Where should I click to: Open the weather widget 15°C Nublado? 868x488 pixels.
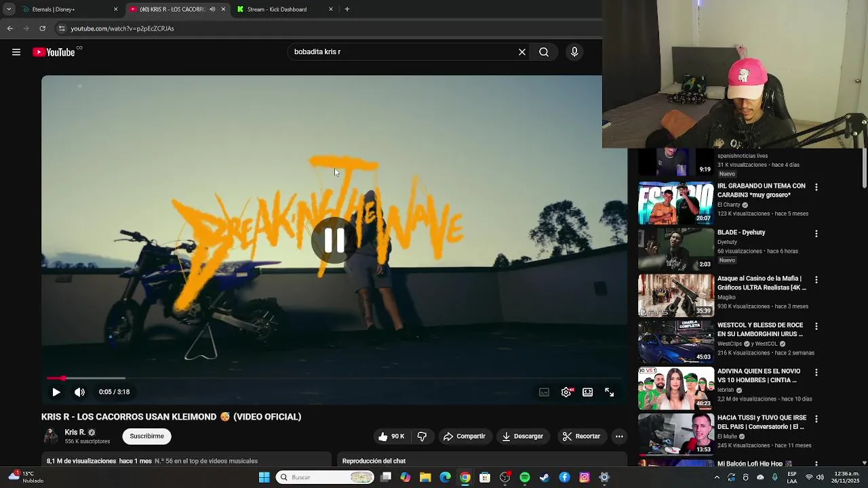26,477
